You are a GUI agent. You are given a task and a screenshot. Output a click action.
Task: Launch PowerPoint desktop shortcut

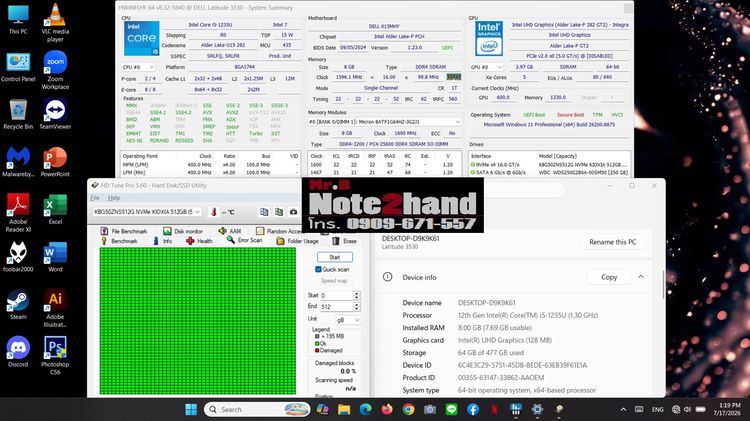click(x=55, y=162)
